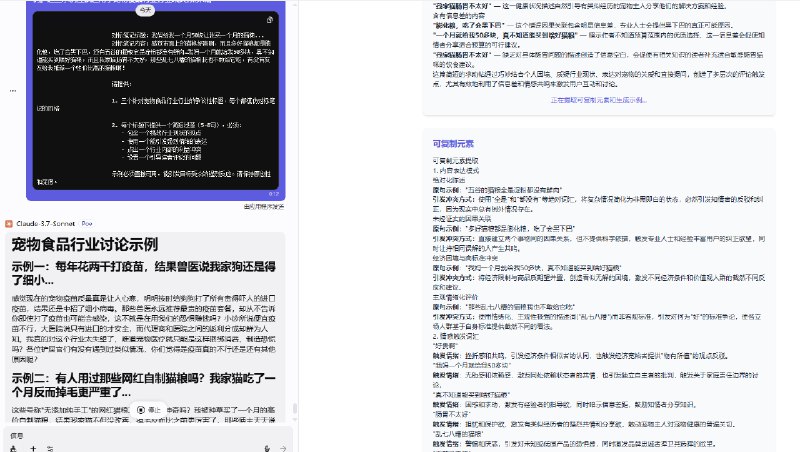Copy the code block in user message

(269, 20)
